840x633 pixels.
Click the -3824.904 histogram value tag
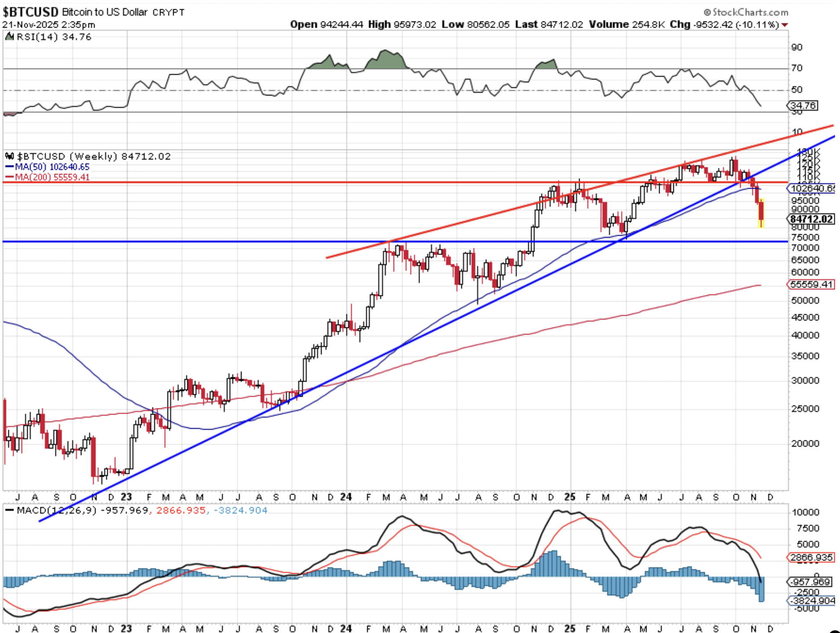tap(811, 600)
